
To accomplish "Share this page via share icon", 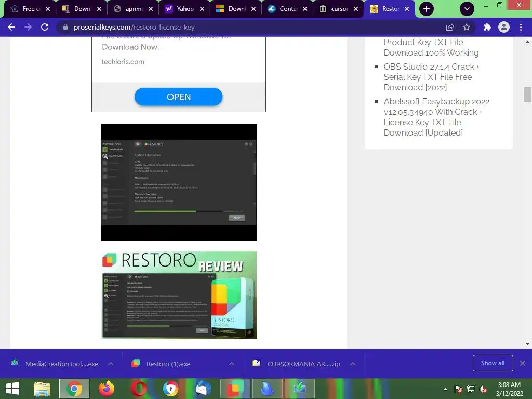I will (x=450, y=27).
